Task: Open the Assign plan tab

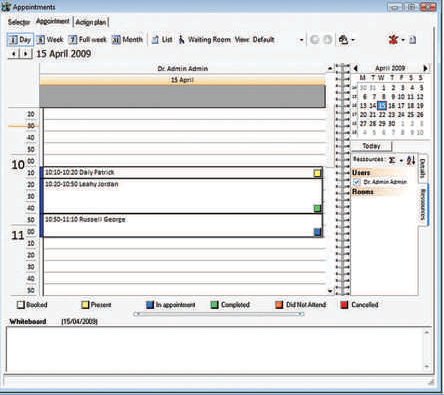Action: pos(91,22)
